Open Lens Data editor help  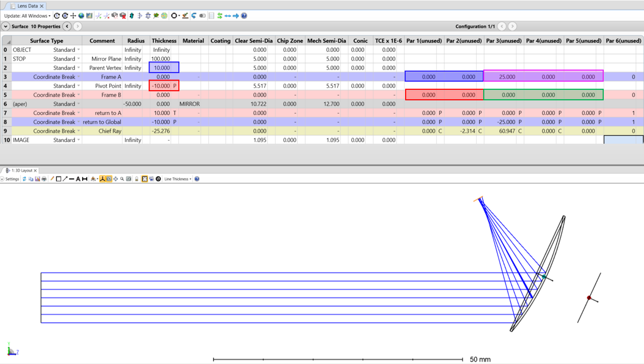point(244,16)
